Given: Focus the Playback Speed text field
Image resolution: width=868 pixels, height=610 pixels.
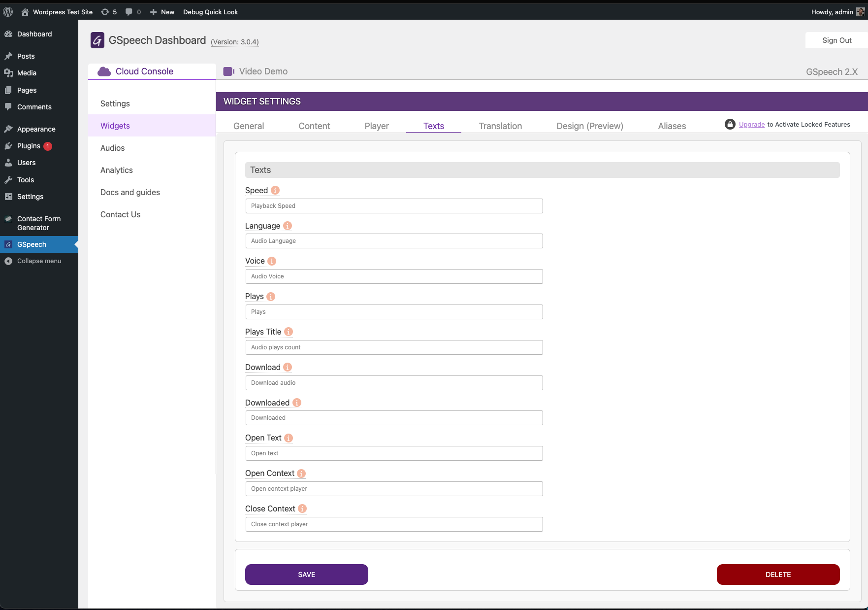Looking at the screenshot, I should (x=394, y=206).
